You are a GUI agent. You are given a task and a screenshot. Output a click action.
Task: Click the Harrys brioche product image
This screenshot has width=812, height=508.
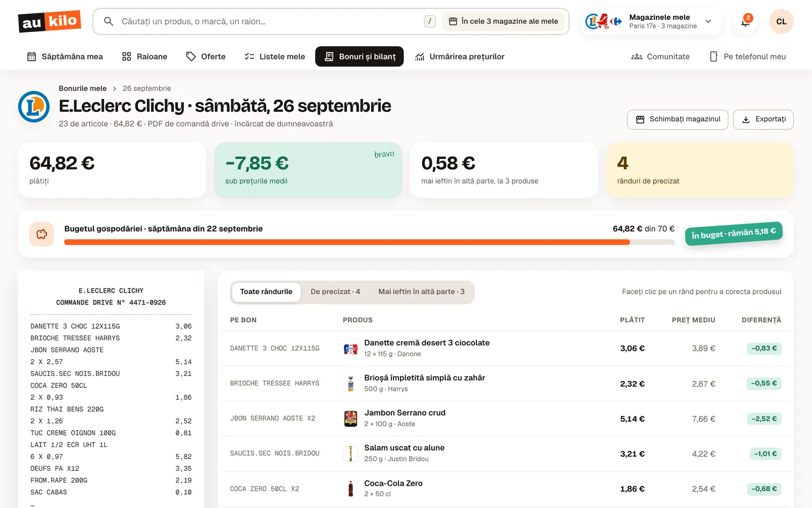351,384
